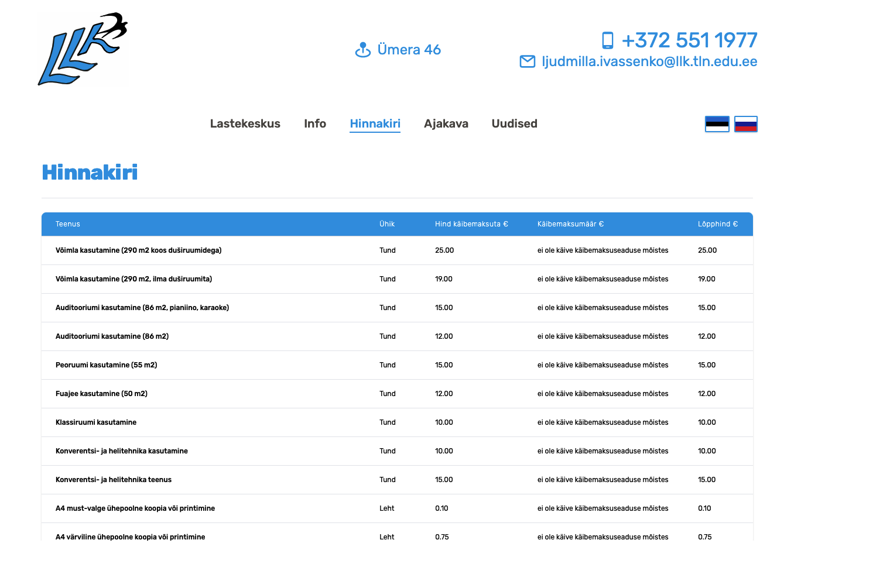
Task: Click the Teenus column header
Action: [68, 224]
